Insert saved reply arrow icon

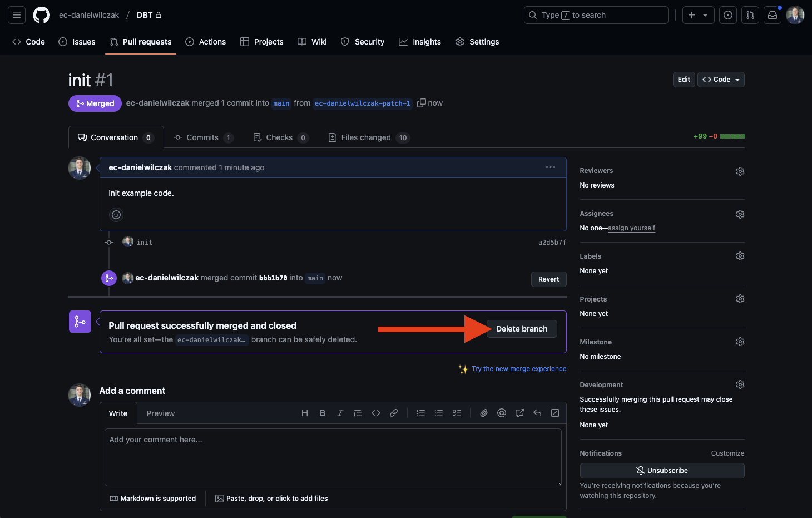tap(537, 413)
